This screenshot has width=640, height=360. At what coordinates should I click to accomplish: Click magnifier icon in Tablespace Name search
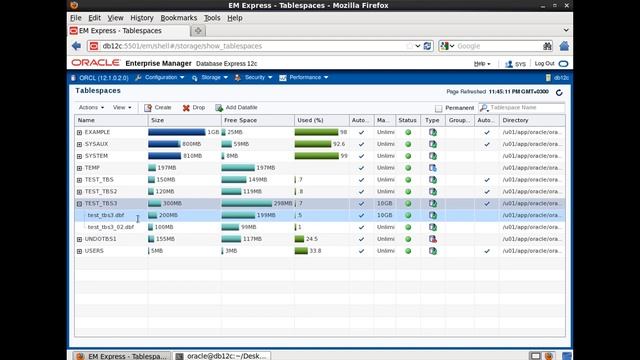point(484,108)
